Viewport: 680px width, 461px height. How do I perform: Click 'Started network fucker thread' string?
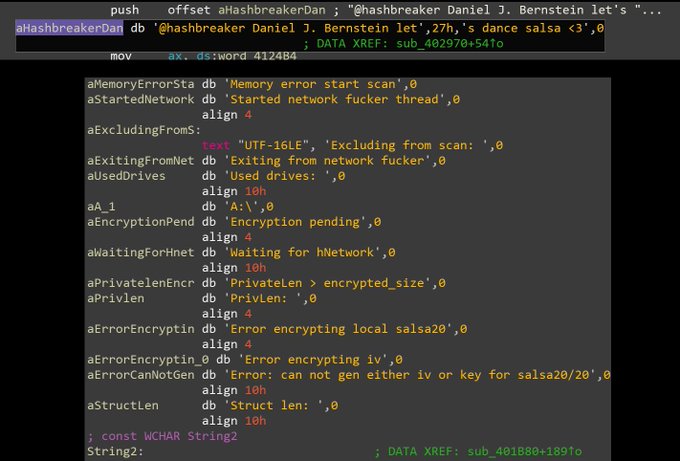click(334, 99)
